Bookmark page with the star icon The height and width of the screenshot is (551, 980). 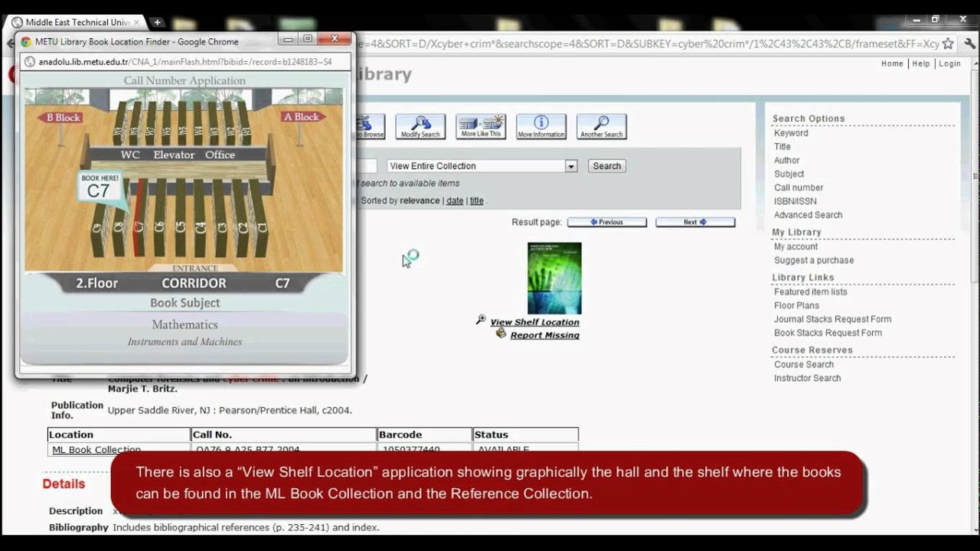[x=948, y=44]
